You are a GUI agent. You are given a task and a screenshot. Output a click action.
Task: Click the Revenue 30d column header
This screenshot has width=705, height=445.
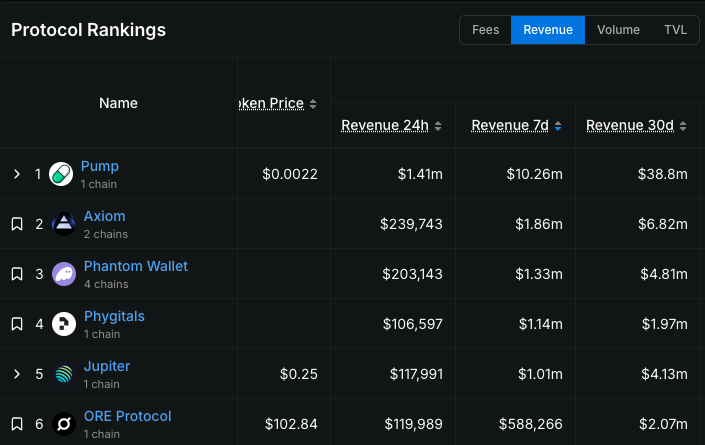coord(630,125)
